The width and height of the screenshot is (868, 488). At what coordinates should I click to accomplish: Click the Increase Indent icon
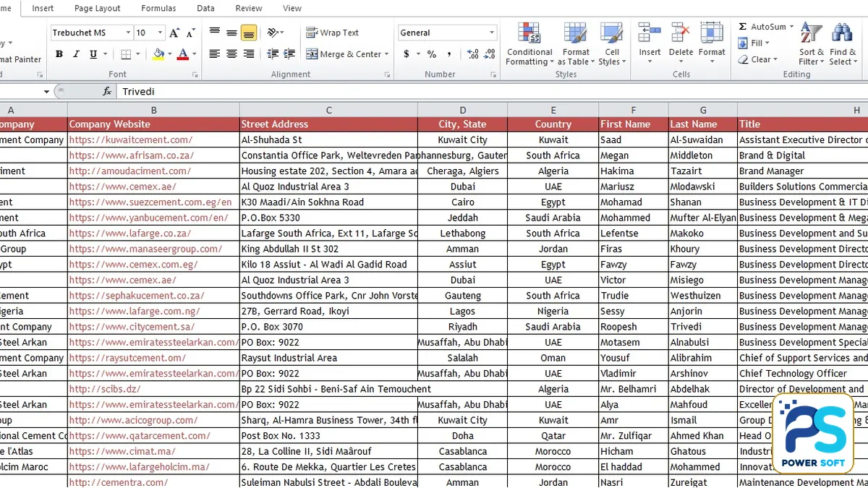click(x=290, y=54)
